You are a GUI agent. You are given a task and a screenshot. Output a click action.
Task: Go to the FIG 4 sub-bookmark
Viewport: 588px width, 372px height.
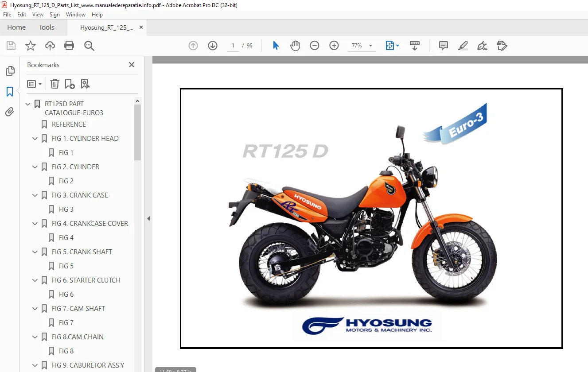point(66,238)
